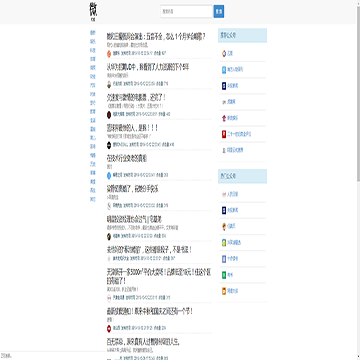Open the hot account with the orange square icon
This screenshot has height=360, width=360.
230,291
